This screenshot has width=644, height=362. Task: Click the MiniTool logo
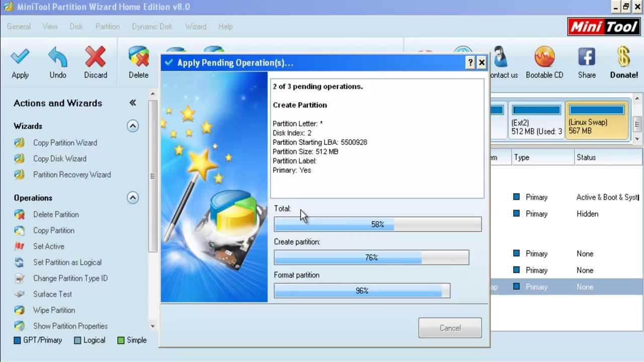pos(603,27)
